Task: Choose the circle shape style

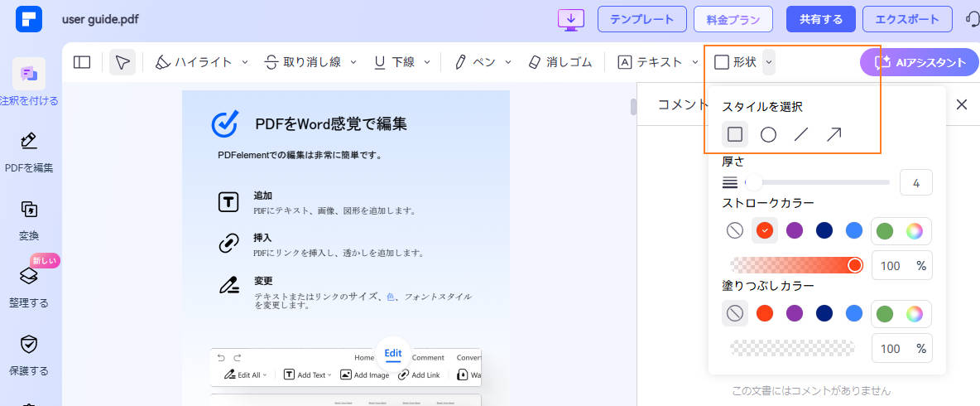Action: tap(768, 134)
